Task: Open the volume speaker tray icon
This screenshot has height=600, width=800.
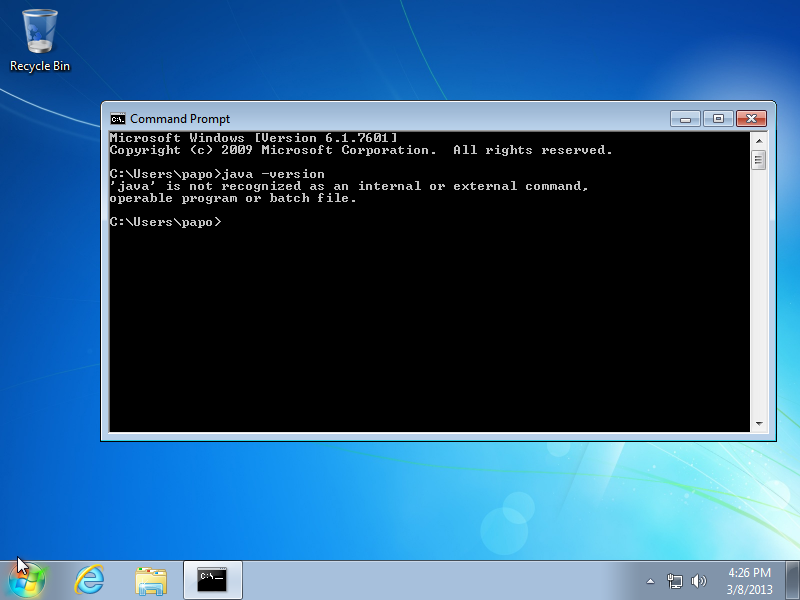Action: click(x=698, y=581)
